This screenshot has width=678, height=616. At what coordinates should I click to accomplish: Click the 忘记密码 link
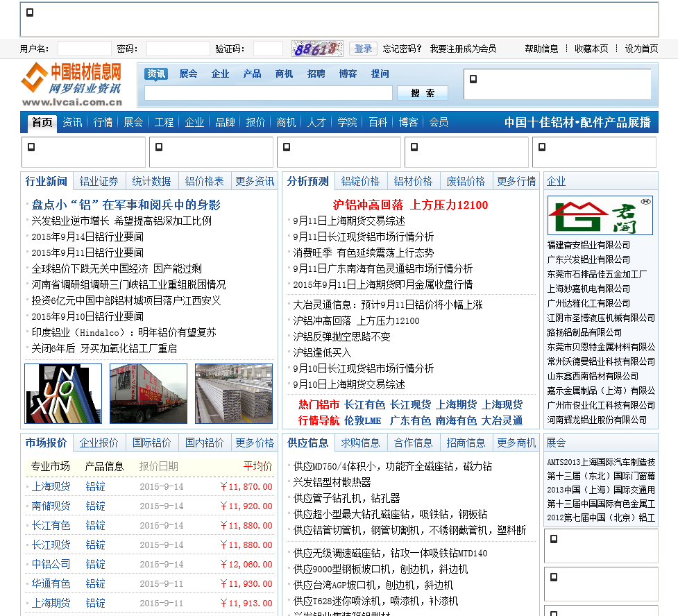tap(402, 49)
